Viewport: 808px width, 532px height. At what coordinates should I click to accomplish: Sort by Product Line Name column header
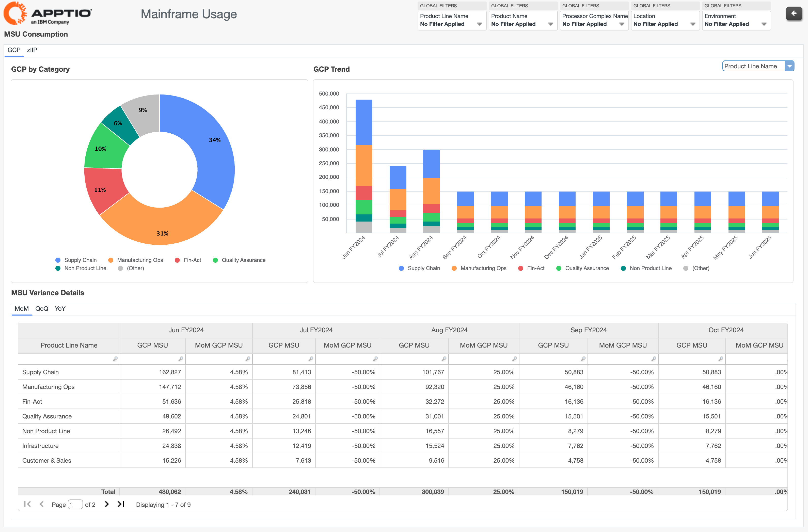point(69,345)
